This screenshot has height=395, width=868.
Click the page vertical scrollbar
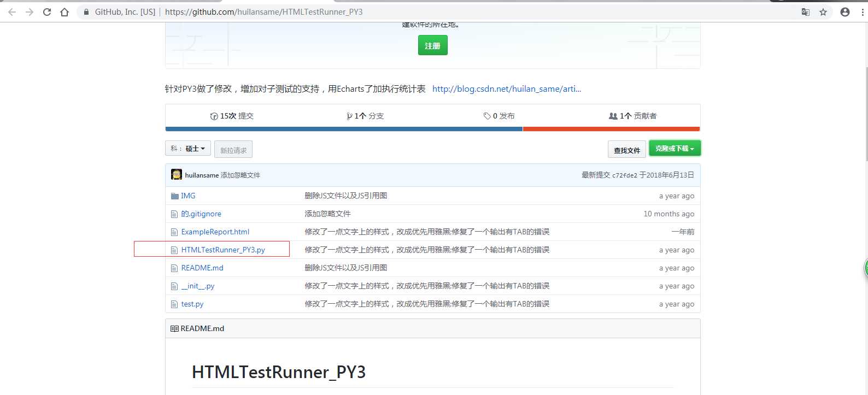point(866,114)
